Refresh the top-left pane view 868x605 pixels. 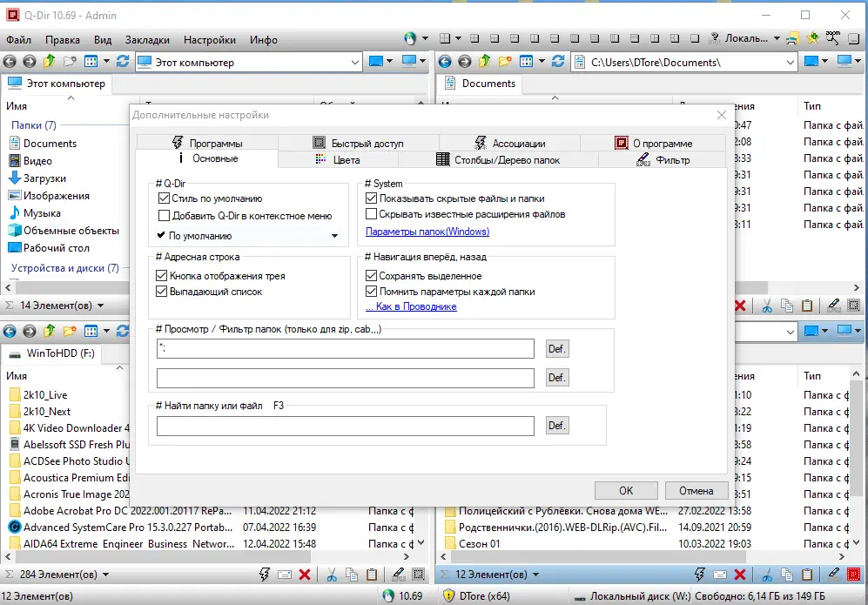(123, 62)
